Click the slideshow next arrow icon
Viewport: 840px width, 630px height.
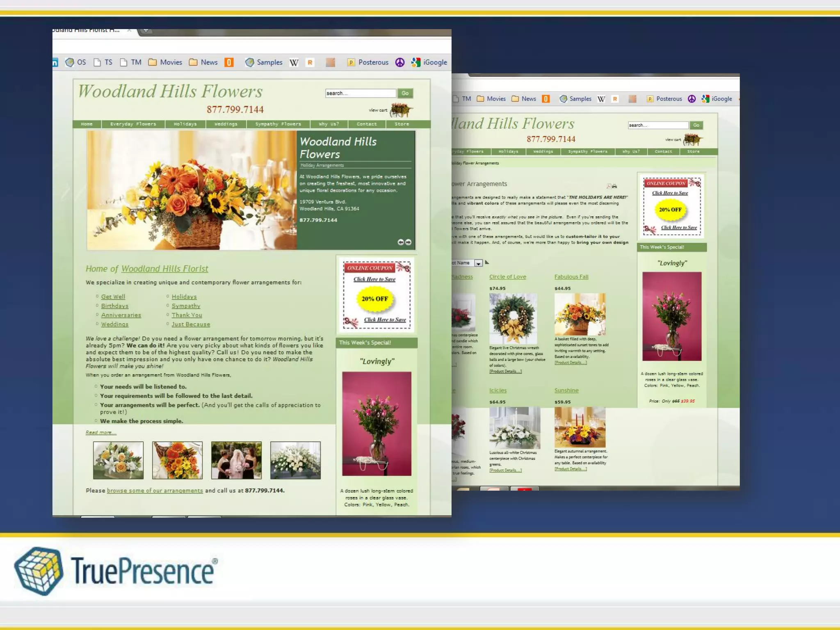pos(408,242)
